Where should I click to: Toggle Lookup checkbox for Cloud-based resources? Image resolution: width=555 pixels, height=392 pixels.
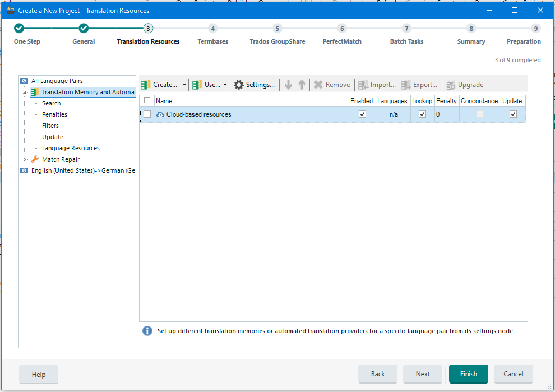(x=422, y=114)
